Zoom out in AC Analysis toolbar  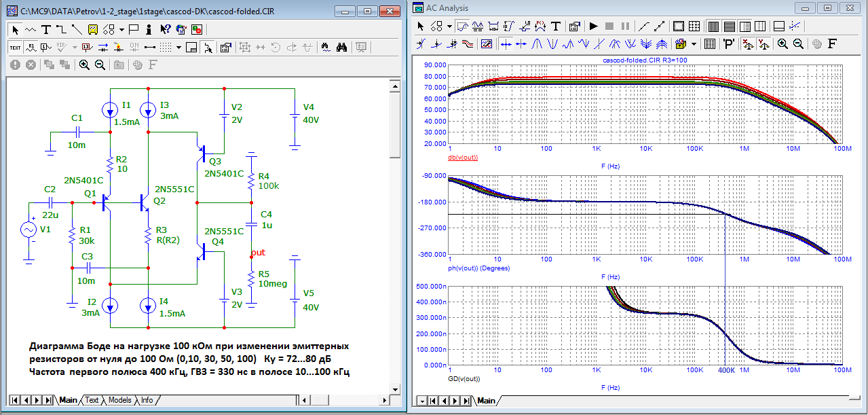pos(798,43)
